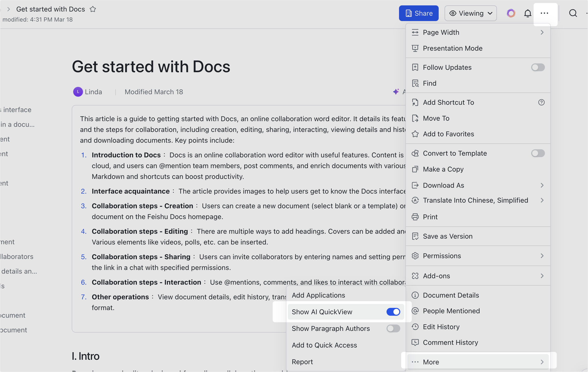Open the Viewing mode dropdown
The image size is (588, 372).
(x=470, y=13)
